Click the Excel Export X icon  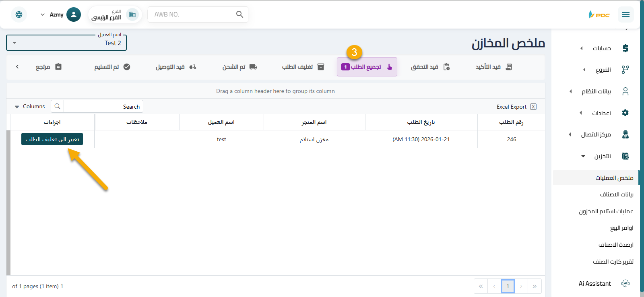533,107
